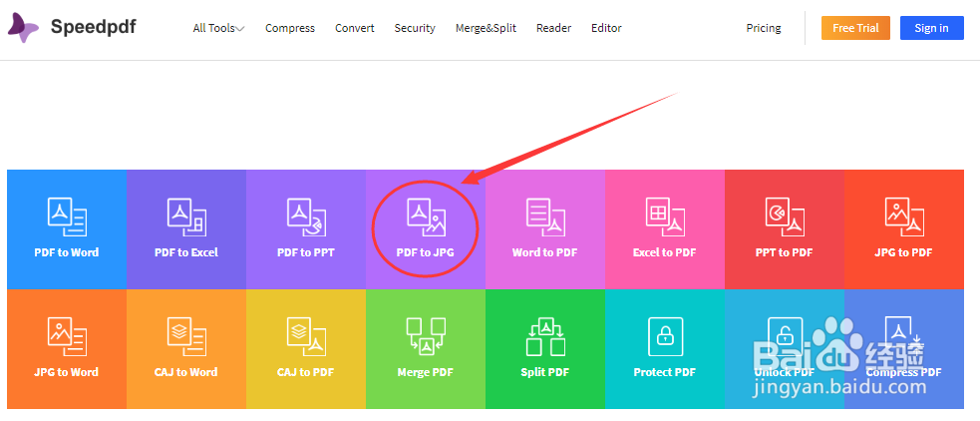The height and width of the screenshot is (421, 980).
Task: Open the PDF to Word tool icon
Action: point(67,216)
